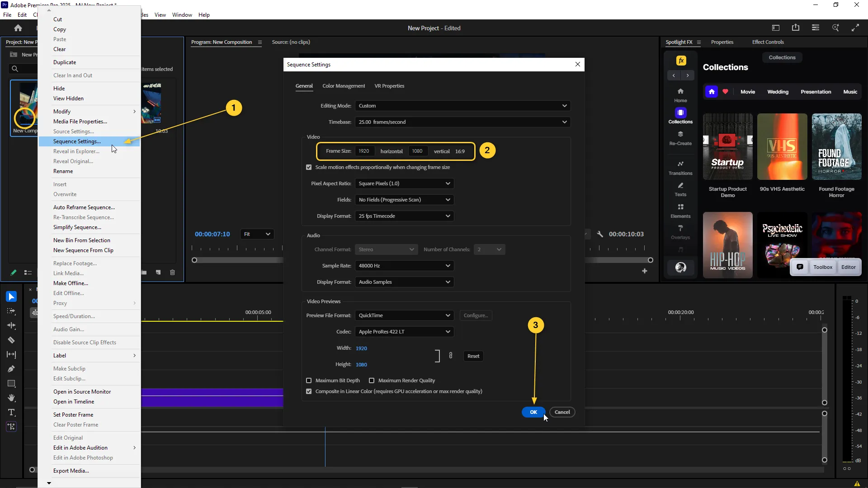Open Transitions in Spotlight FX sidebar
The width and height of the screenshot is (868, 488).
click(x=680, y=168)
